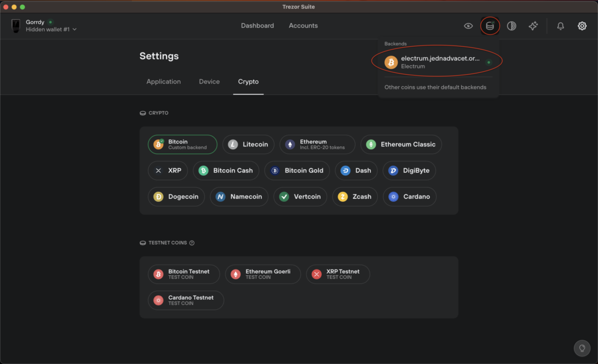
Task: Switch to the Device settings tab
Action: point(210,82)
